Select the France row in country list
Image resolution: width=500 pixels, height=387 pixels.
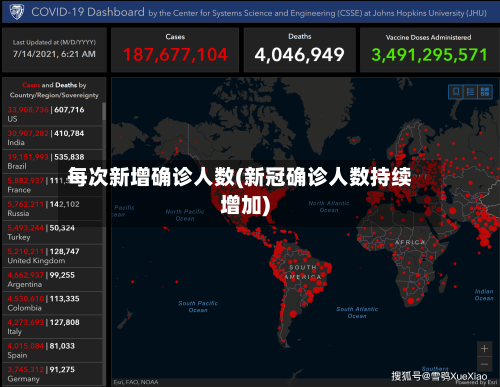(52, 185)
